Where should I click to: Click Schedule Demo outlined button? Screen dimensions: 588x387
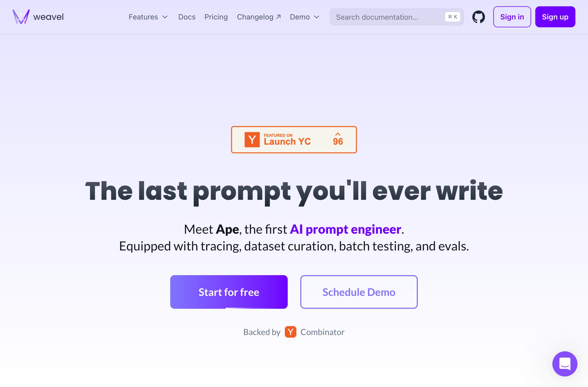click(x=359, y=292)
